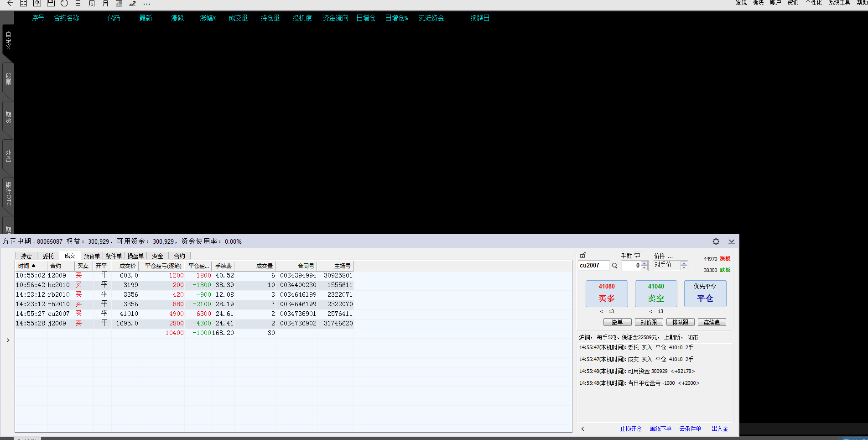Switch to the 委托 orders tab
Viewport: 868px width, 440px height.
[x=48, y=256]
